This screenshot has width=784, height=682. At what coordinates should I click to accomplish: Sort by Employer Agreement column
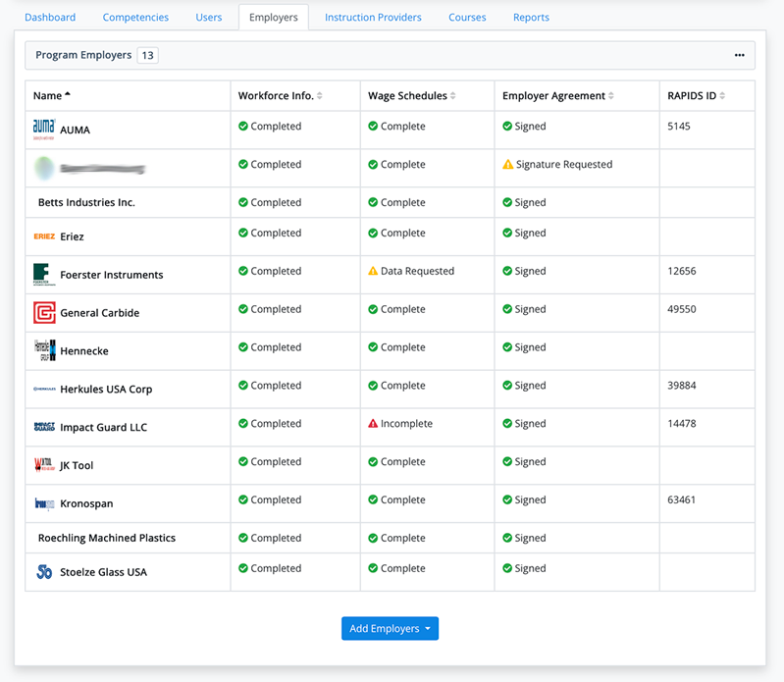pyautogui.click(x=558, y=95)
